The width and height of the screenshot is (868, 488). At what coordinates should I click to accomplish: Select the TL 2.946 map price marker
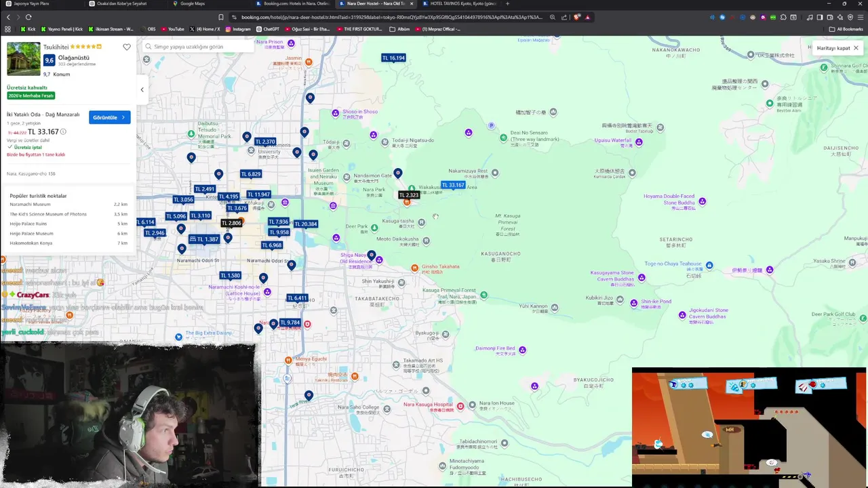tap(155, 233)
